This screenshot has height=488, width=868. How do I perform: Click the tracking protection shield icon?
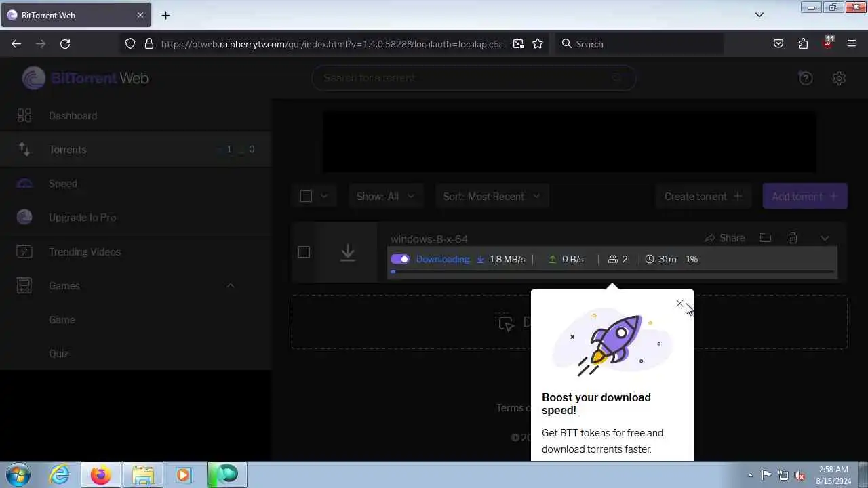pos(130,43)
